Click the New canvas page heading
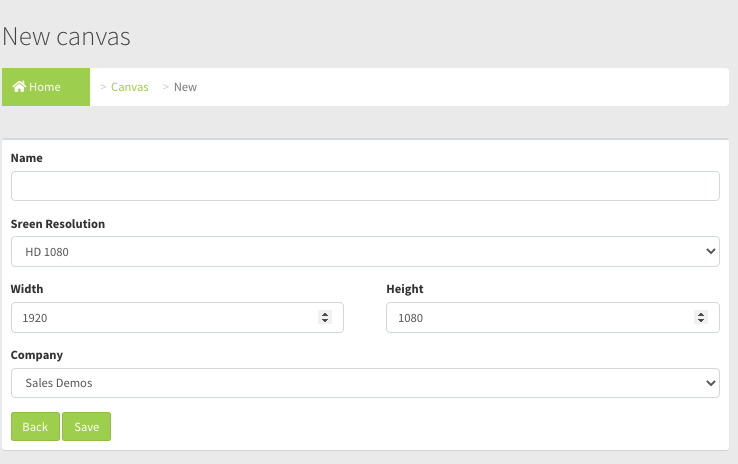738x464 pixels. [x=66, y=37]
